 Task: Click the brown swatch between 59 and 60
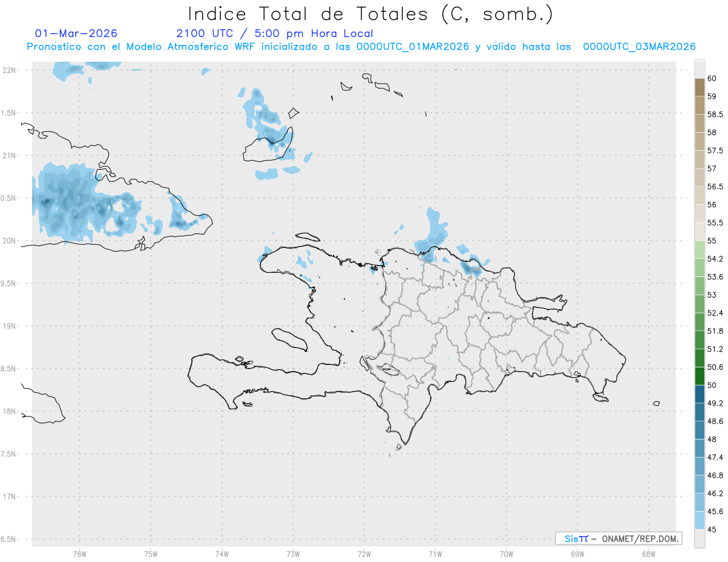[x=699, y=87]
